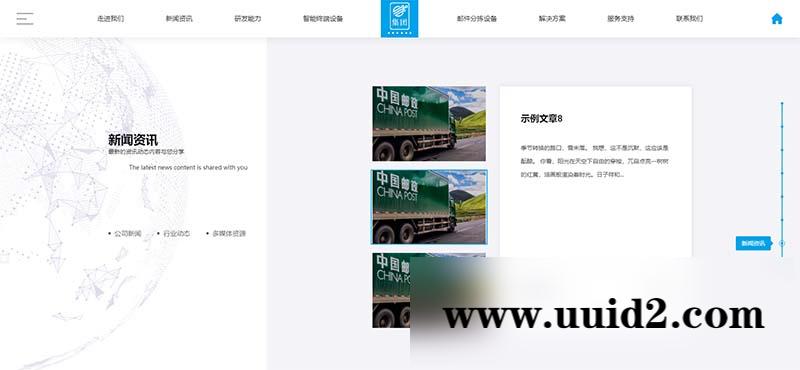Open the 联系我们 navigation item

click(689, 19)
